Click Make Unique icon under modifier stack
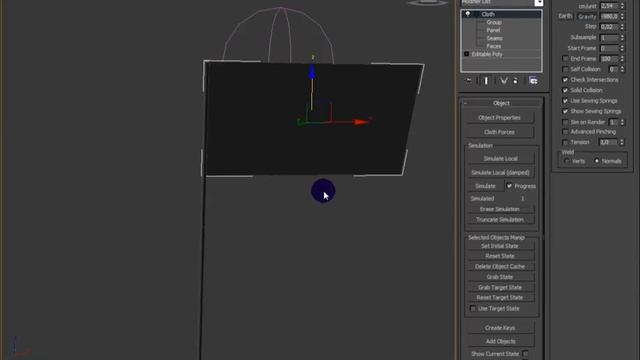 click(504, 81)
